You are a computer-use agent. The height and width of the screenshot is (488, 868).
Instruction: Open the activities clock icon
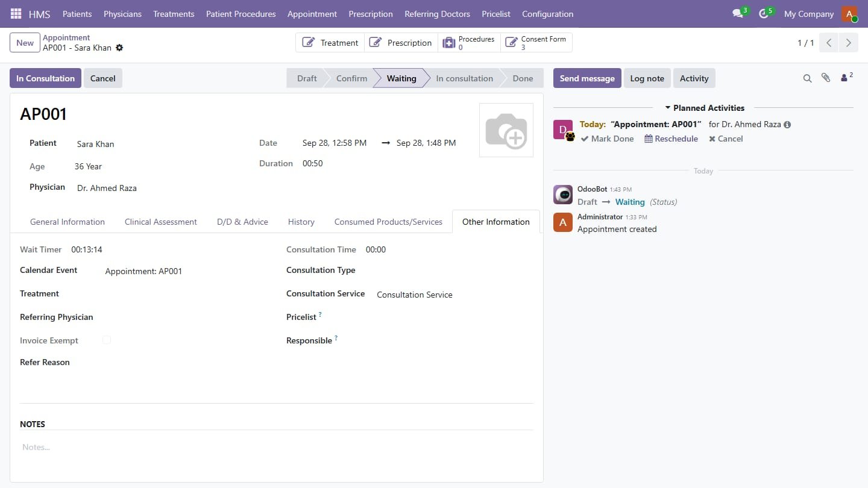click(x=764, y=13)
